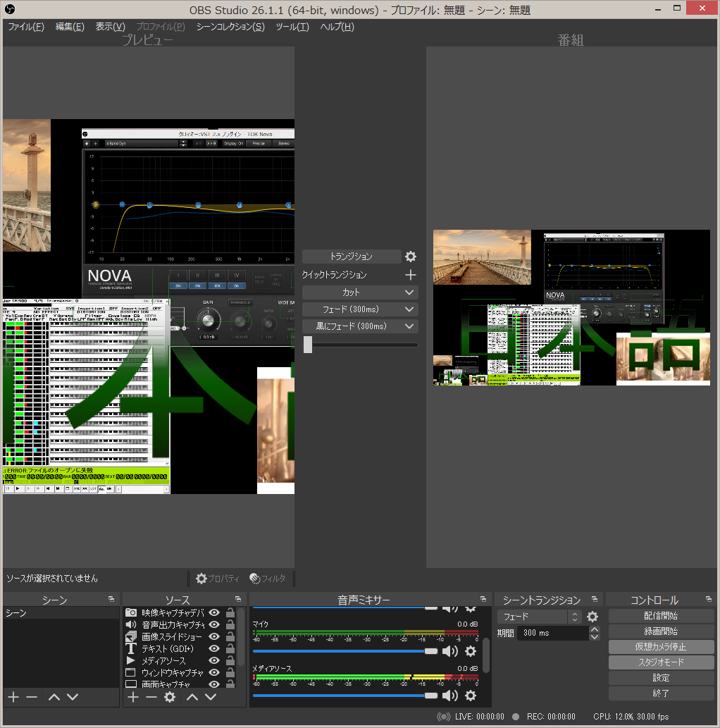Pop out the シーントランジション dock panel
Image resolution: width=720 pixels, height=728 pixels.
[595, 600]
